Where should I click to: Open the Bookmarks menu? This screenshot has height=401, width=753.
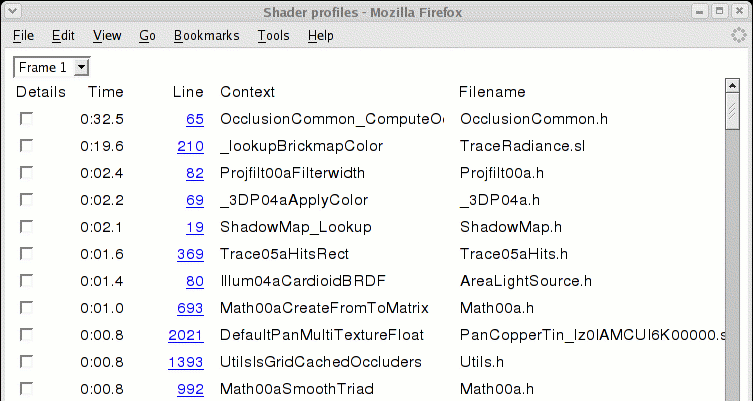[206, 35]
